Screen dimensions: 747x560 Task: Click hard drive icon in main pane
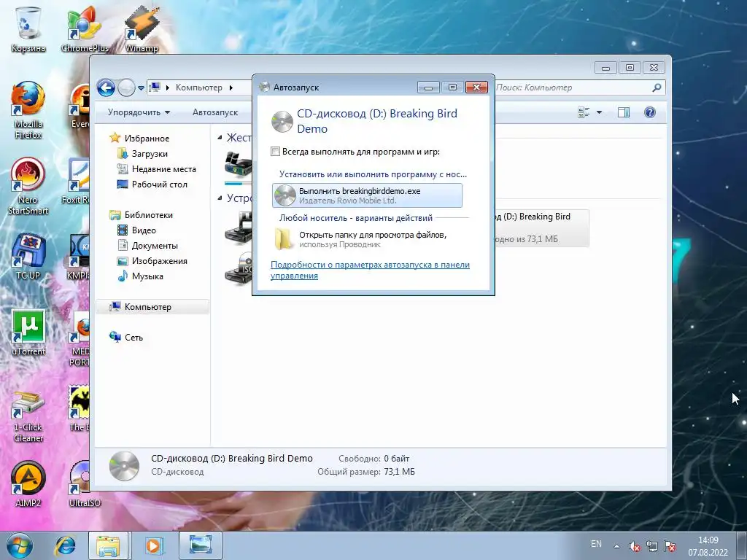[239, 165]
